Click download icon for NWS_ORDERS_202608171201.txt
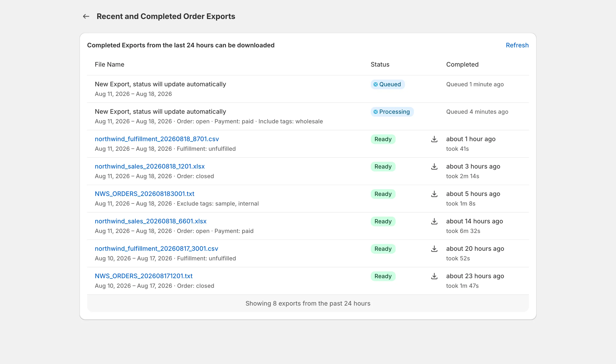The width and height of the screenshot is (616, 364). [434, 276]
